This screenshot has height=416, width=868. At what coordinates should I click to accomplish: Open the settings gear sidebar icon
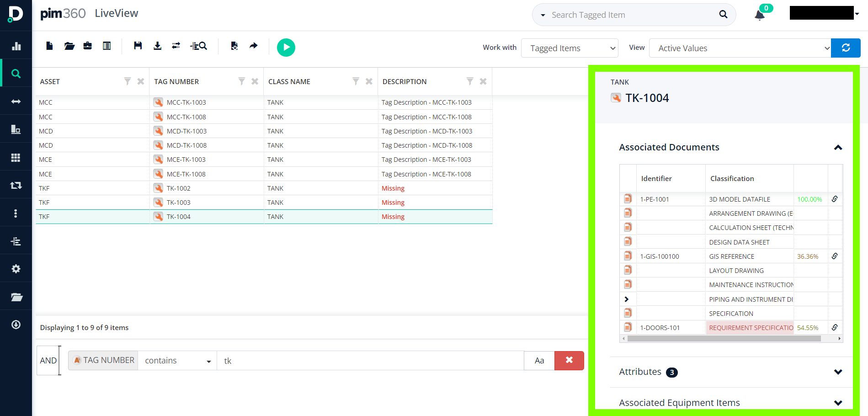(x=16, y=269)
